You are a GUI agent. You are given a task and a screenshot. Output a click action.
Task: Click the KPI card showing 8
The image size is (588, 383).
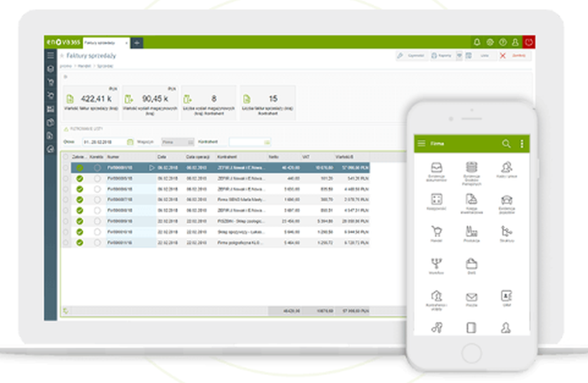click(x=209, y=103)
